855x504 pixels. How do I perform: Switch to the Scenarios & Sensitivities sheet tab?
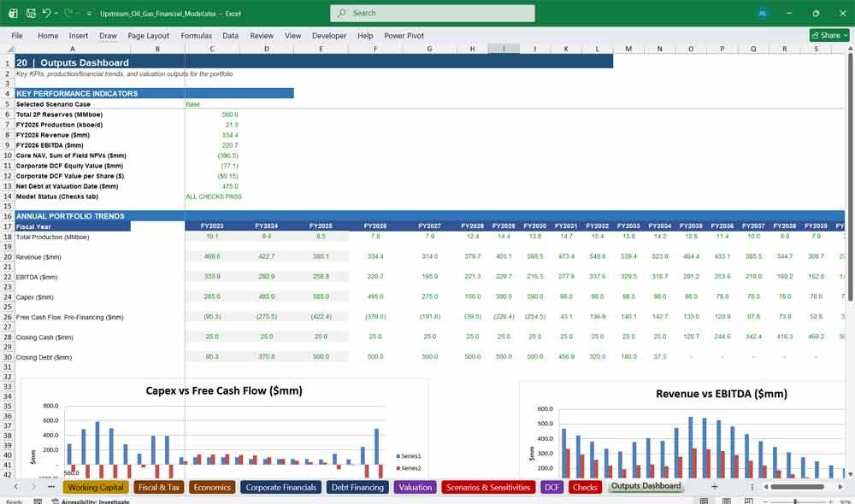(x=488, y=487)
